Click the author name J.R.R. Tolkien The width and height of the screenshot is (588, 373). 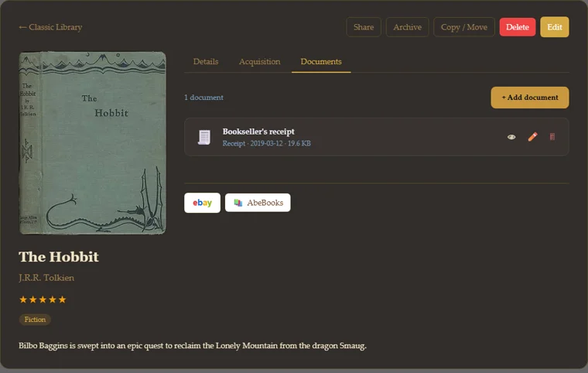46,278
